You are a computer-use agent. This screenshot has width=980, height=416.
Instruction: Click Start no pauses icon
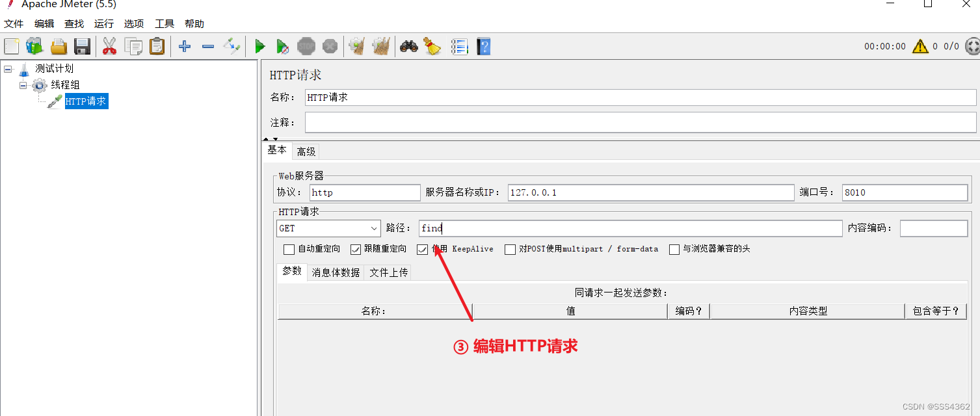282,46
